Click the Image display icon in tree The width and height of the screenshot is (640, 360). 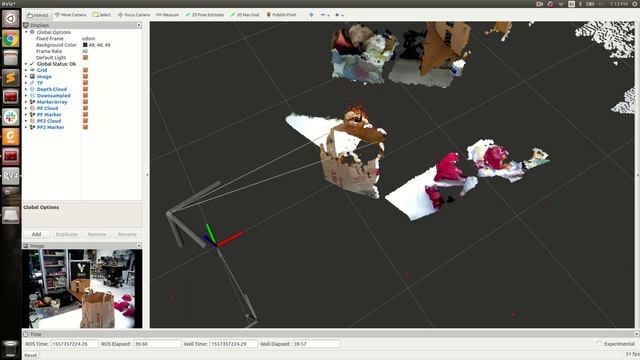pos(32,76)
